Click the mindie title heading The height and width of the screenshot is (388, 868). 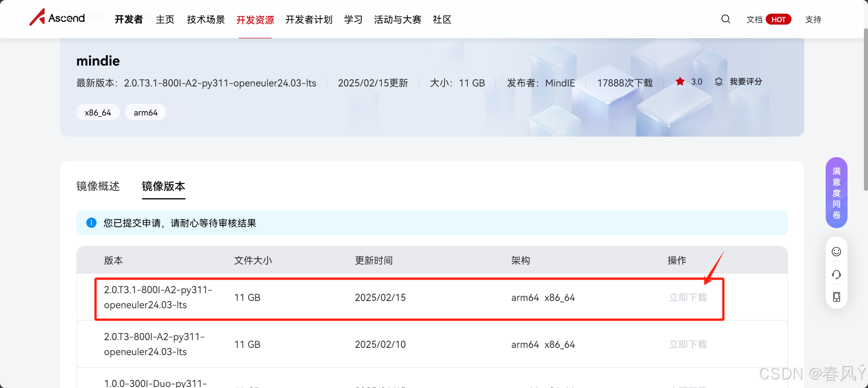pos(98,61)
